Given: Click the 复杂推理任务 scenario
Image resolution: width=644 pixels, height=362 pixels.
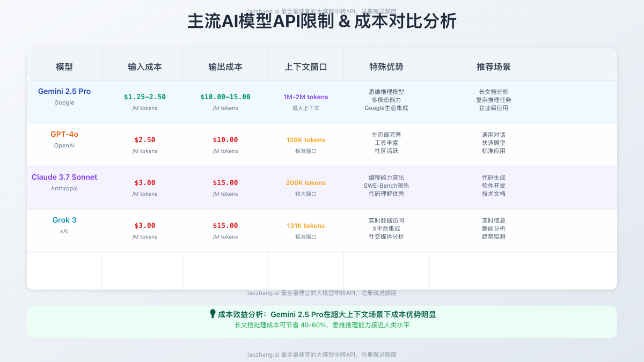Looking at the screenshot, I should tap(494, 100).
